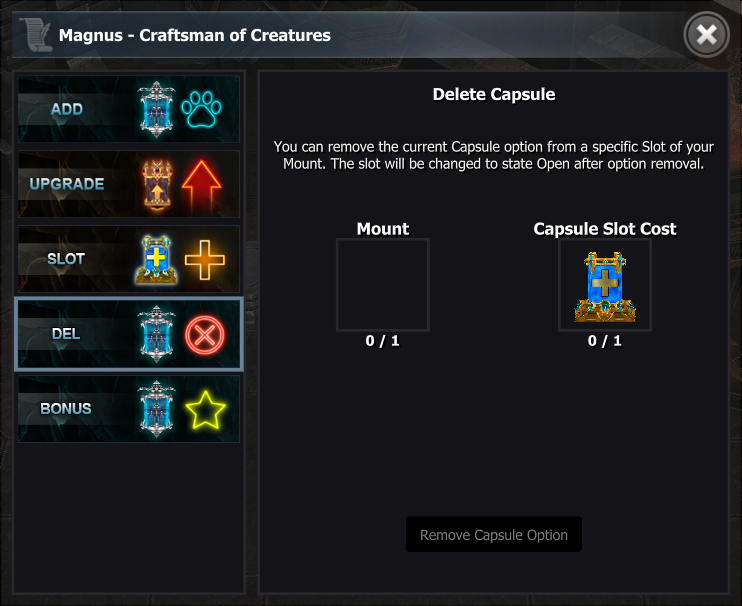
Task: Click the red upward arrow icon
Action: pyautogui.click(x=203, y=184)
